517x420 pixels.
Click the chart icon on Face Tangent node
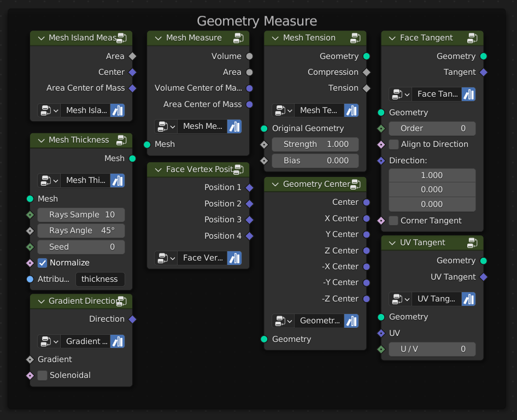click(x=468, y=94)
